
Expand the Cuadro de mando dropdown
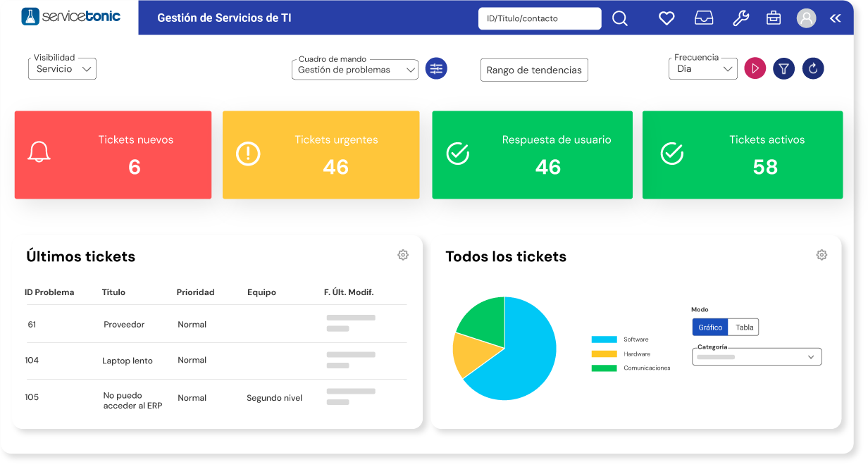tap(354, 70)
